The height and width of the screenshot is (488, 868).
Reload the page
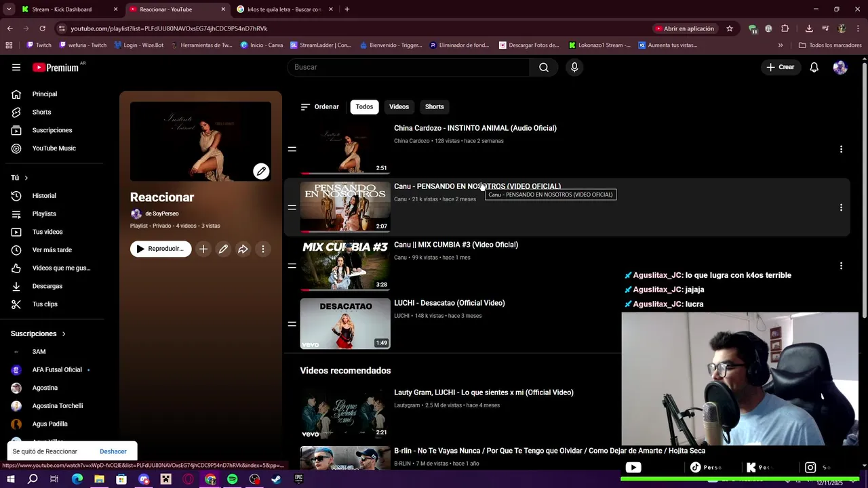coord(42,28)
